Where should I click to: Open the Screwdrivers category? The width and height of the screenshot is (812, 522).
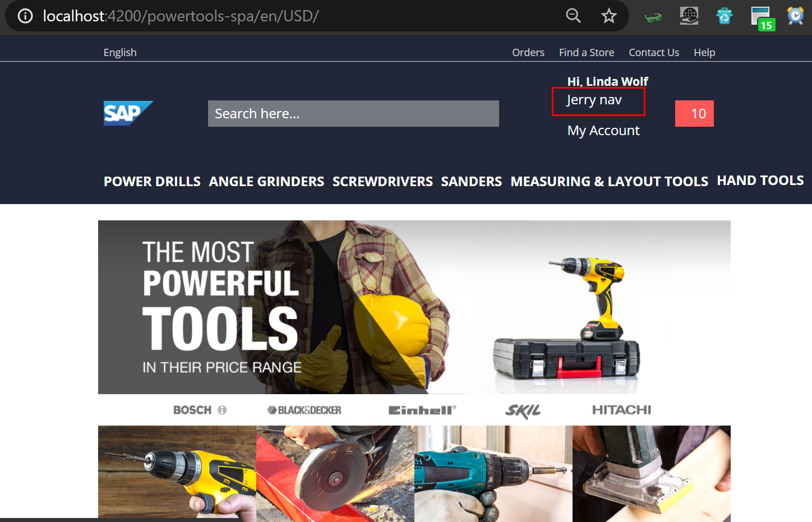click(382, 182)
